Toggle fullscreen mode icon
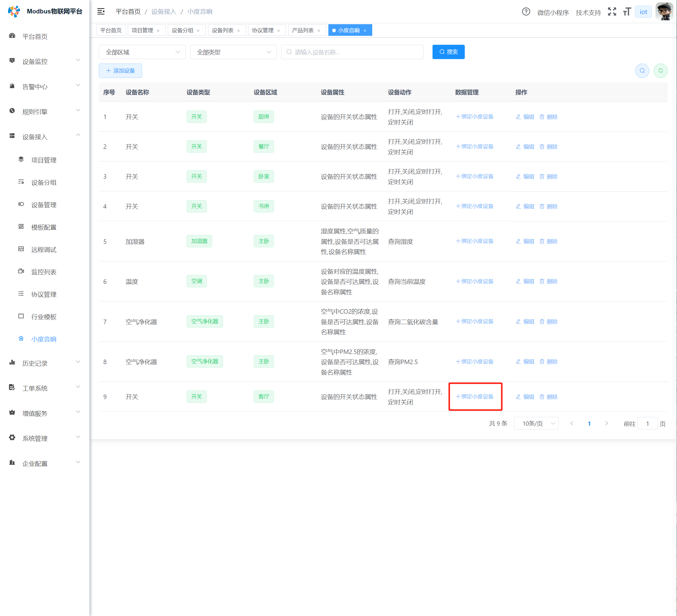 coord(612,12)
